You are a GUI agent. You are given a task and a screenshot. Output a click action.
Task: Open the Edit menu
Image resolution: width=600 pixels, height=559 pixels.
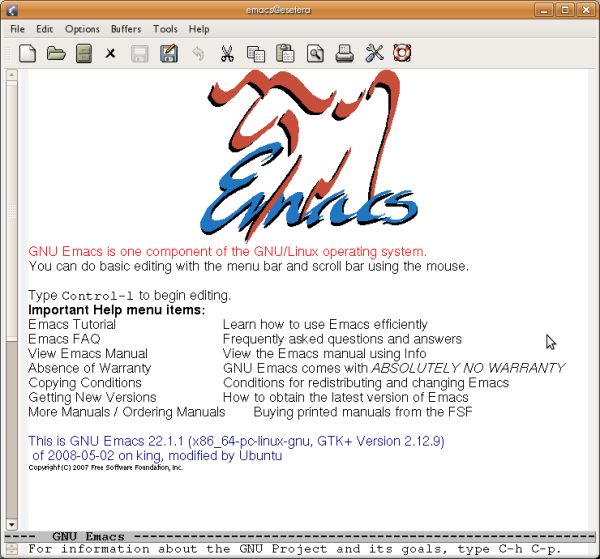44,29
